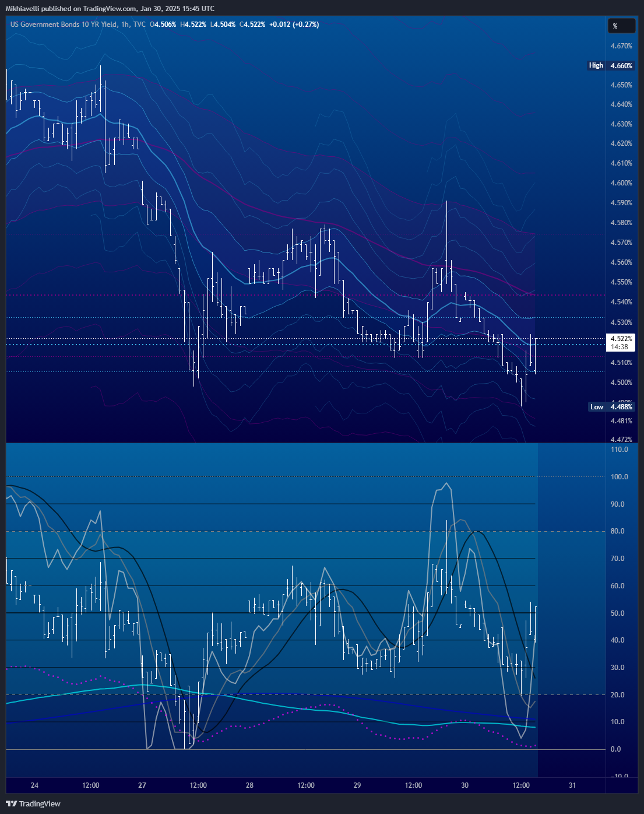Viewport: 644px width, 814px height.
Task: Click the 60.0 indicator scale label
Action: pyautogui.click(x=619, y=586)
